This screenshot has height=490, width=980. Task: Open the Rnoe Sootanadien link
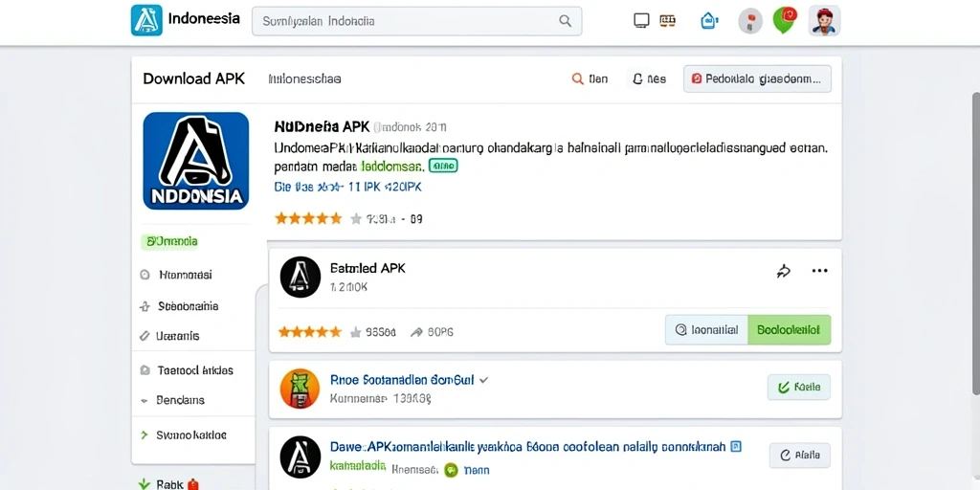pos(402,380)
